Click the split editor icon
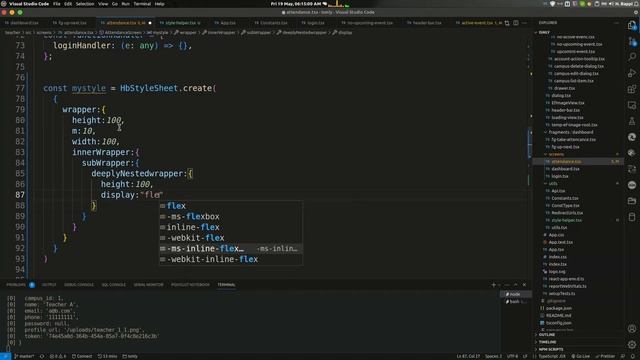640x360 pixels. [516, 23]
